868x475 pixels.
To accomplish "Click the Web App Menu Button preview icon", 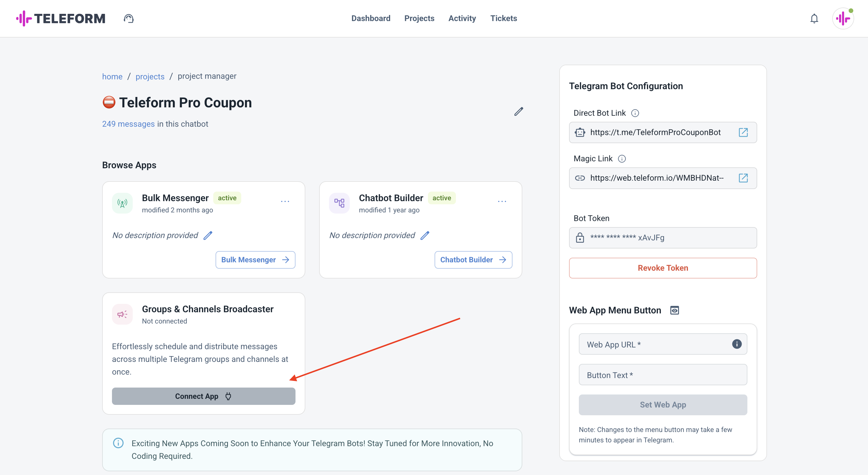I will point(675,310).
